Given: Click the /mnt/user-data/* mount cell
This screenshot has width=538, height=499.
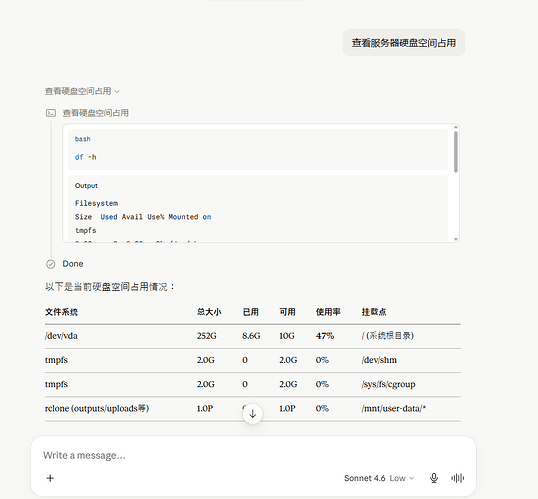Looking at the screenshot, I should pyautogui.click(x=394, y=408).
